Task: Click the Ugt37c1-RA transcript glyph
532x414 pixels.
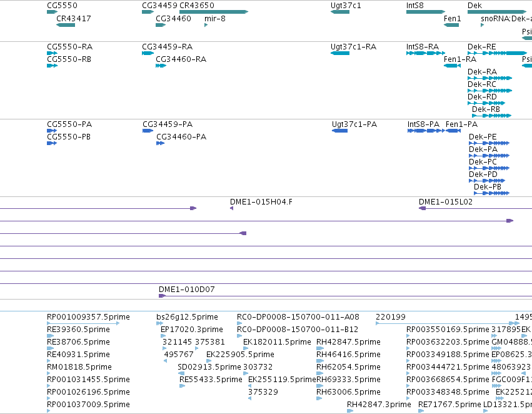Action: pyautogui.click(x=340, y=53)
